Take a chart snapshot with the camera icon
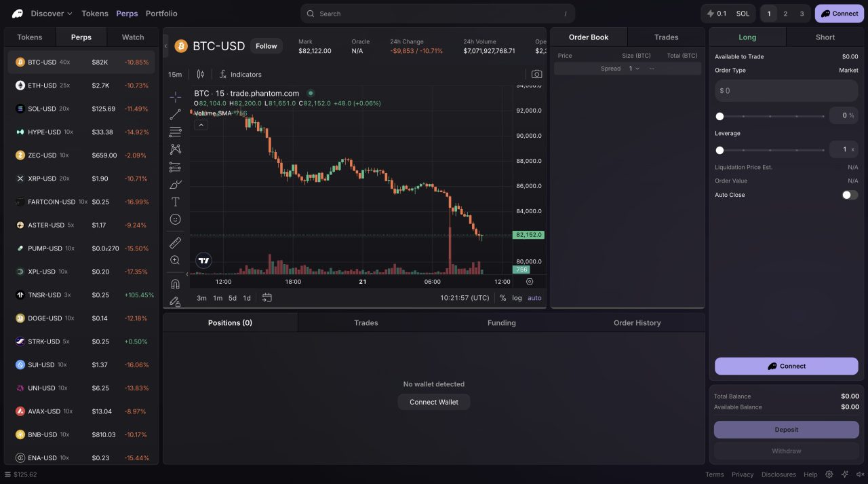Image resolution: width=868 pixels, height=484 pixels. 536,74
